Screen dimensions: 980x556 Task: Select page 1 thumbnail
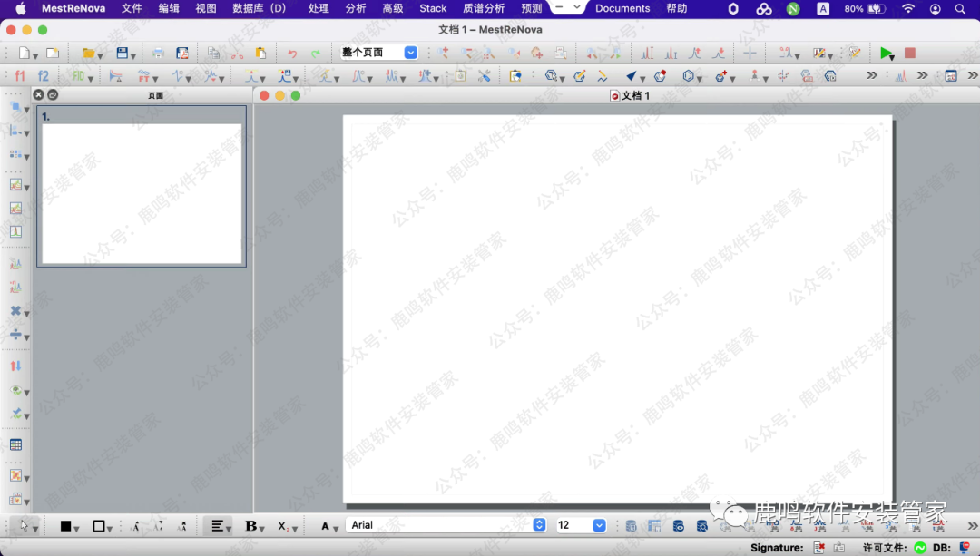coord(142,193)
